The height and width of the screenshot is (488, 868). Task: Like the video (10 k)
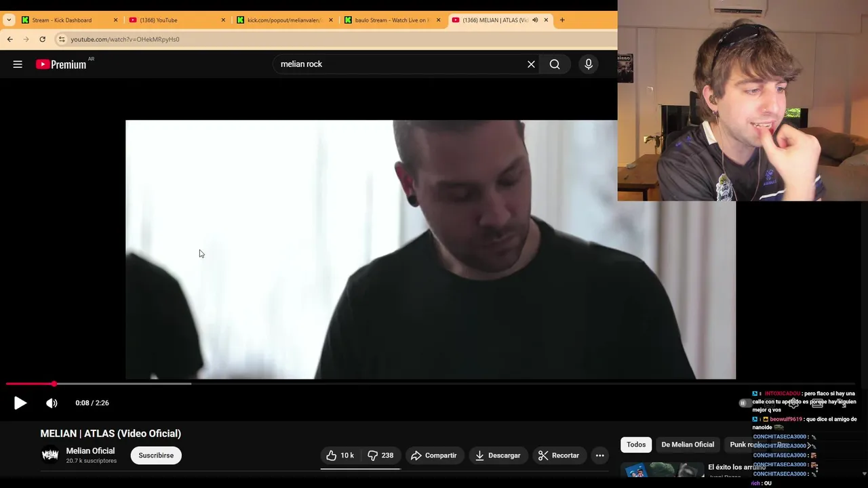(340, 455)
